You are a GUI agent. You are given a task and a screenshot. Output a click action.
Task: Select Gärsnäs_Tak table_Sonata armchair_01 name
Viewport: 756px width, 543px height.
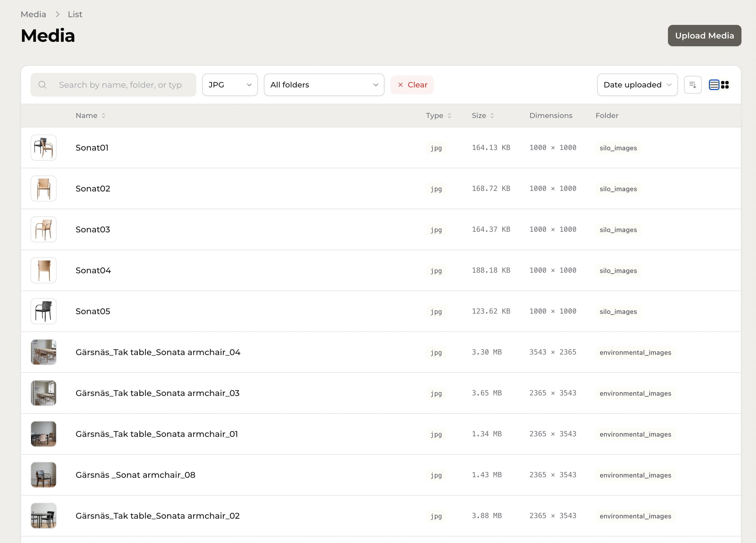click(157, 434)
